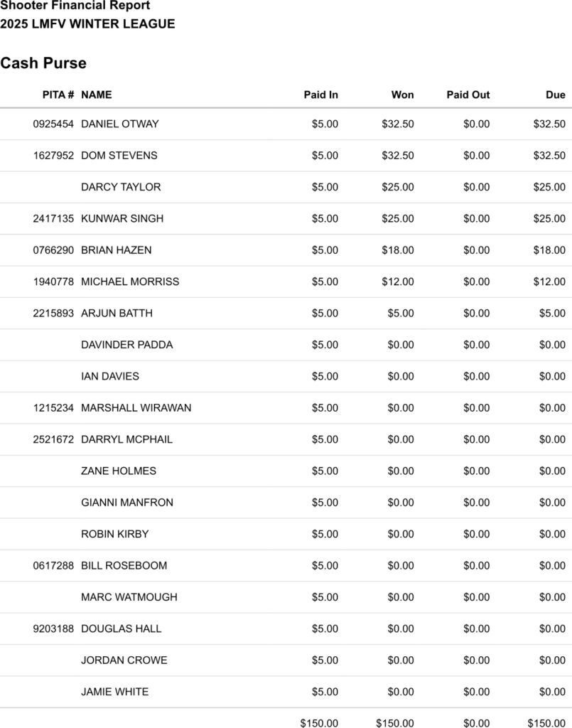Click the PITA # column header
Viewport: 572px width, 728px height.
pyautogui.click(x=58, y=95)
